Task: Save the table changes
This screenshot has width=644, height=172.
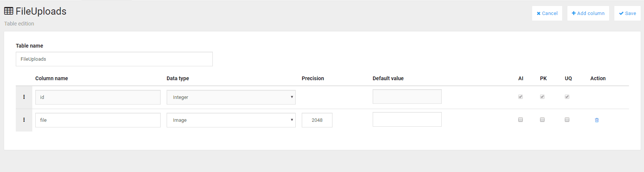Action: pos(627,13)
